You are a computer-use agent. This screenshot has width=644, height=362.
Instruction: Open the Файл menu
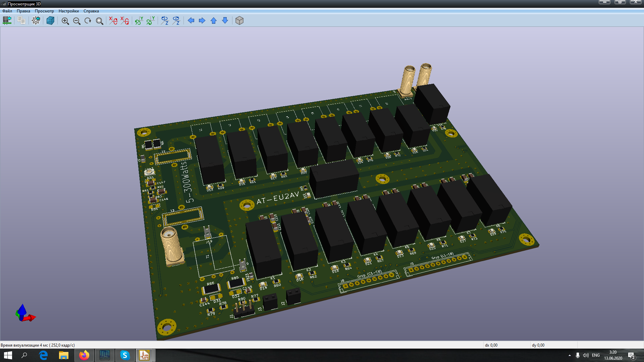coord(7,11)
